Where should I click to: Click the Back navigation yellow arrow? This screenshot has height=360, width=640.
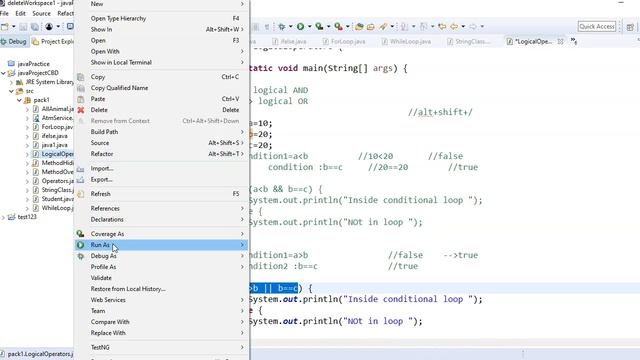pyautogui.click(x=454, y=27)
